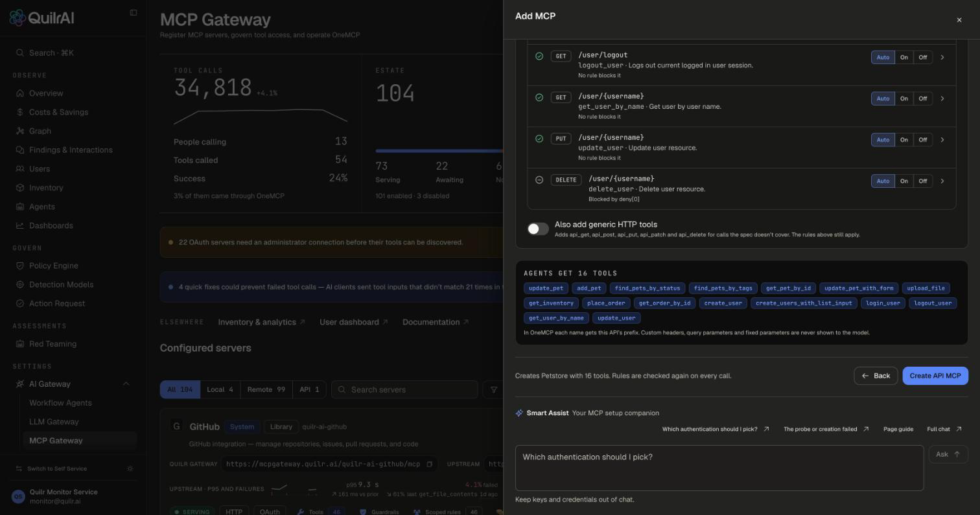Click the Detection Models icon
The width and height of the screenshot is (980, 515).
(x=20, y=284)
